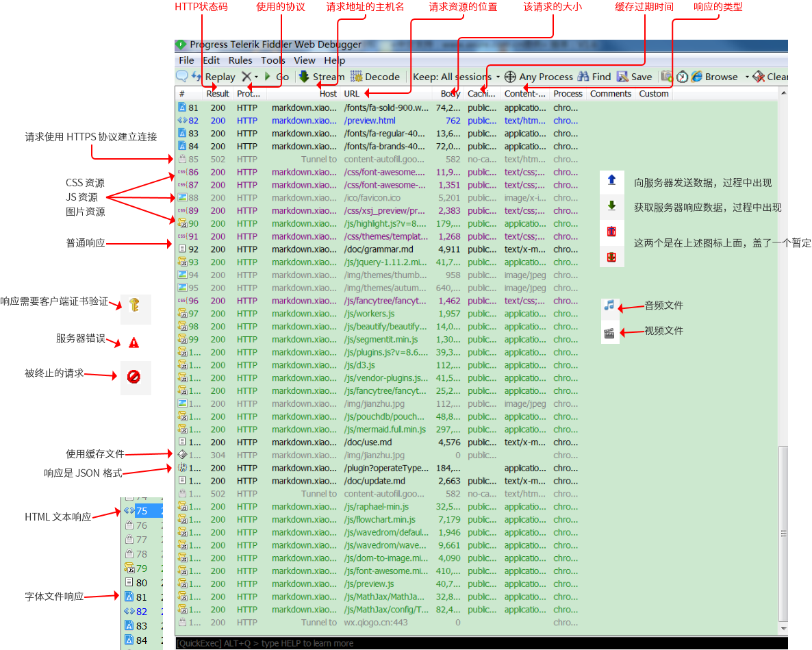The height and width of the screenshot is (650, 812).
Task: Click the comment speech-bubble toolbar icon
Action: pos(181,77)
